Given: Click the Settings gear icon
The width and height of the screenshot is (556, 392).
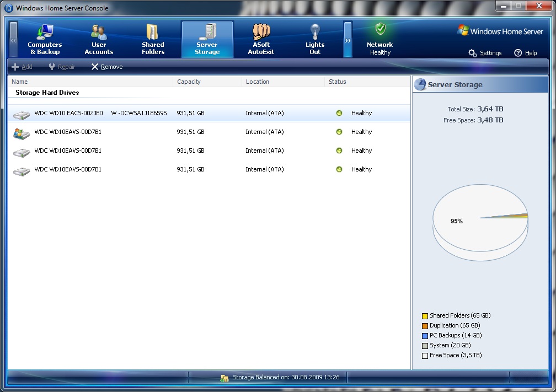Looking at the screenshot, I should click(472, 53).
